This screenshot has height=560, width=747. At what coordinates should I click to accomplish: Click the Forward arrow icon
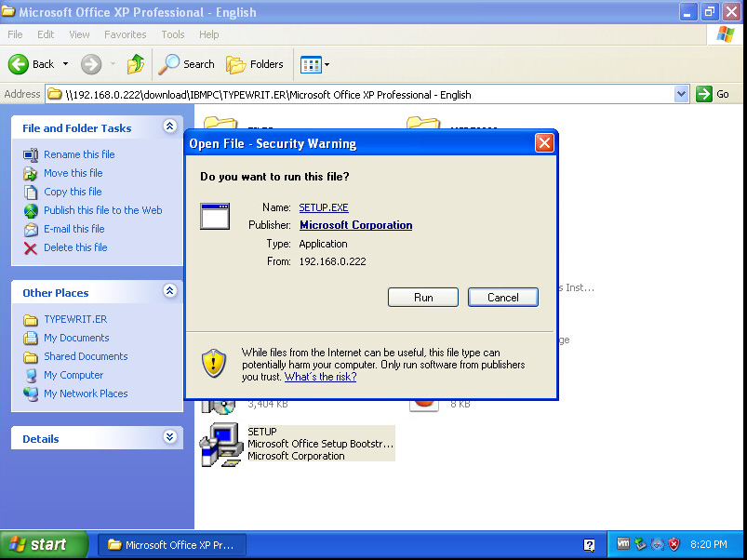pos(90,64)
